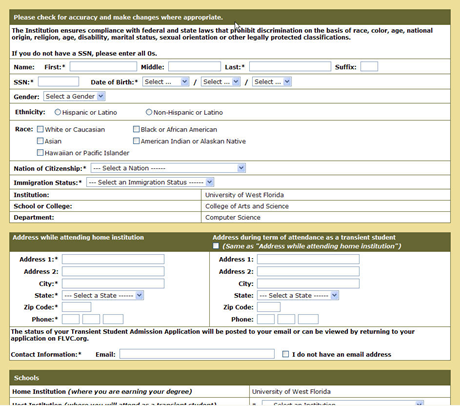This screenshot has width=460, height=406.
Task: Click the Last name input field
Action: pos(290,66)
